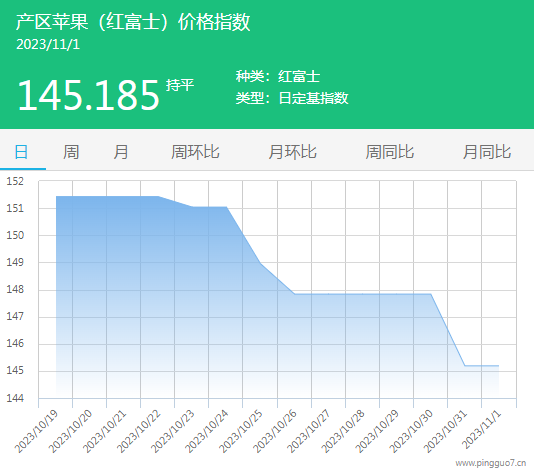Click the chart point at 2023/10/24
534x474 pixels.
[226, 207]
